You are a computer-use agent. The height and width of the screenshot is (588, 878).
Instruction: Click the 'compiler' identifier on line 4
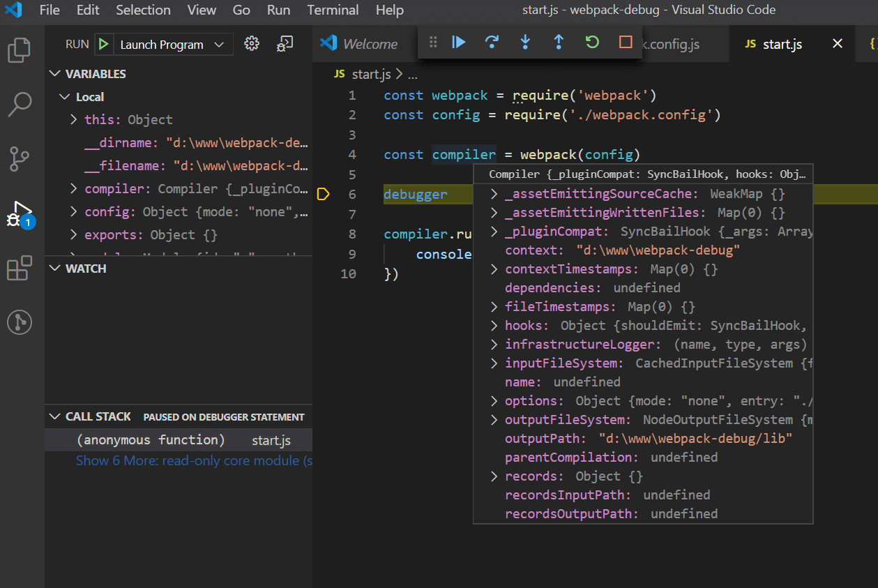[464, 154]
